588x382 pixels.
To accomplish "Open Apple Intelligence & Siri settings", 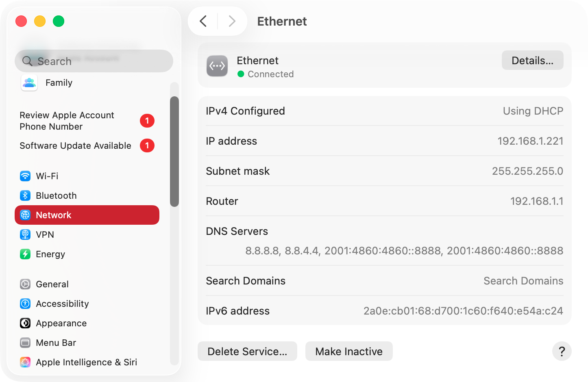I will tap(86, 362).
